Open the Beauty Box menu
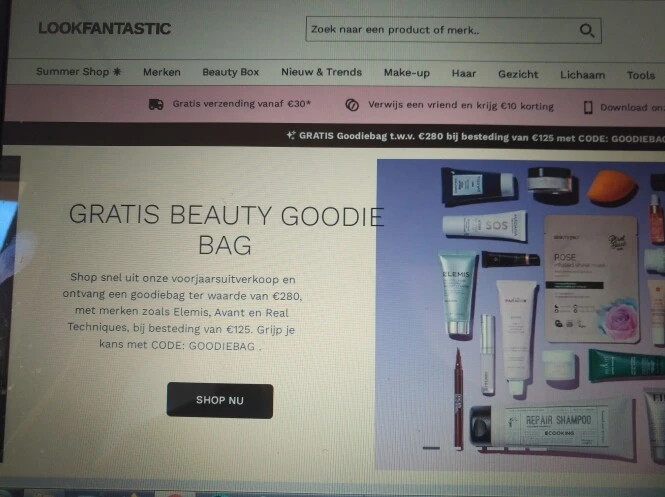Image resolution: width=665 pixels, height=497 pixels. click(230, 72)
